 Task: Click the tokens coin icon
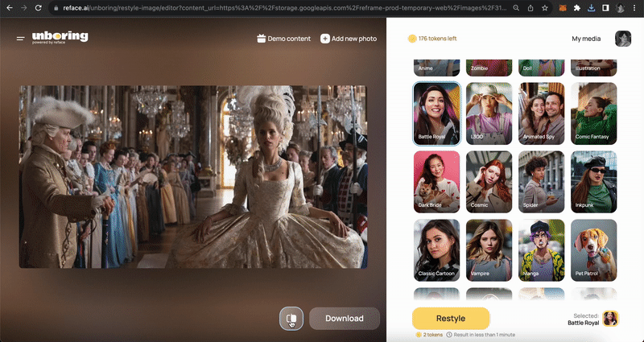[412, 39]
